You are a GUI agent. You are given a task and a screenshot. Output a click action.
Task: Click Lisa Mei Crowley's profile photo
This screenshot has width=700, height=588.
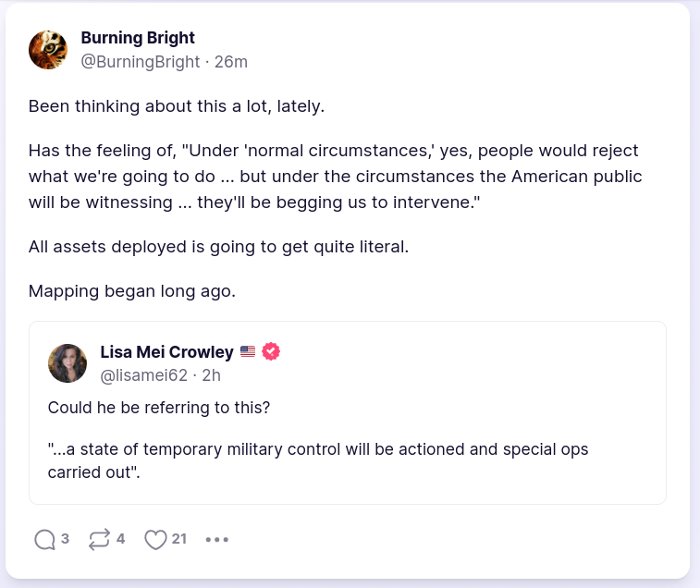tap(68, 363)
